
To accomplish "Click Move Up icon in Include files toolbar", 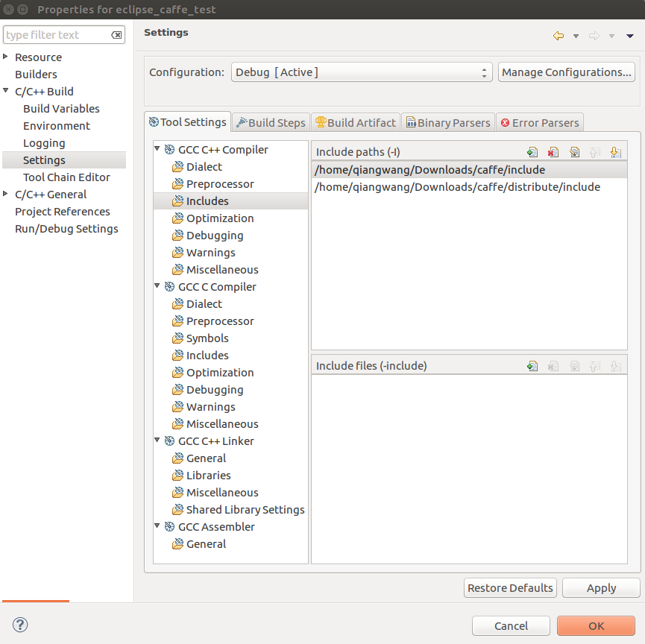I will click(595, 365).
